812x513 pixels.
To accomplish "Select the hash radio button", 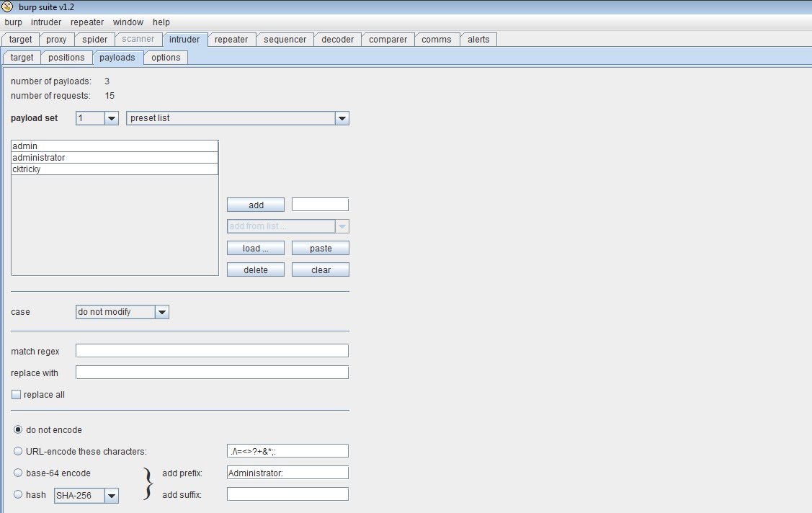I will tap(18, 495).
